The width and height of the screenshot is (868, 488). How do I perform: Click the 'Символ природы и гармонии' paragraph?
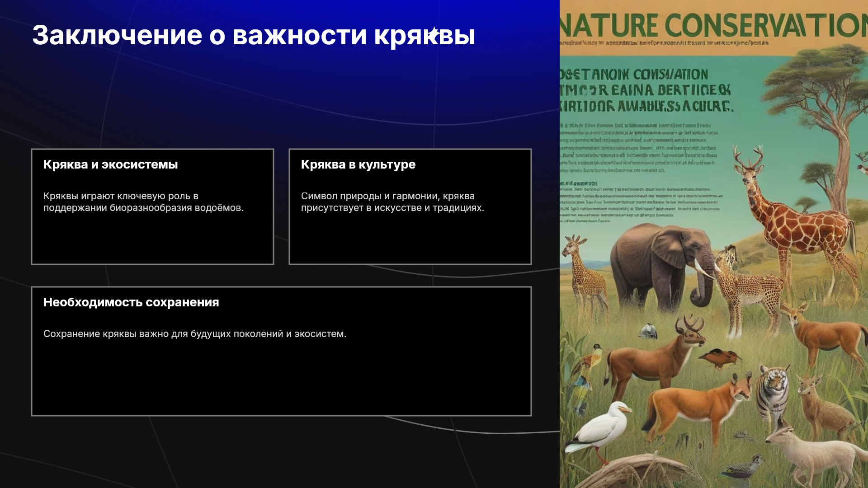(x=392, y=202)
